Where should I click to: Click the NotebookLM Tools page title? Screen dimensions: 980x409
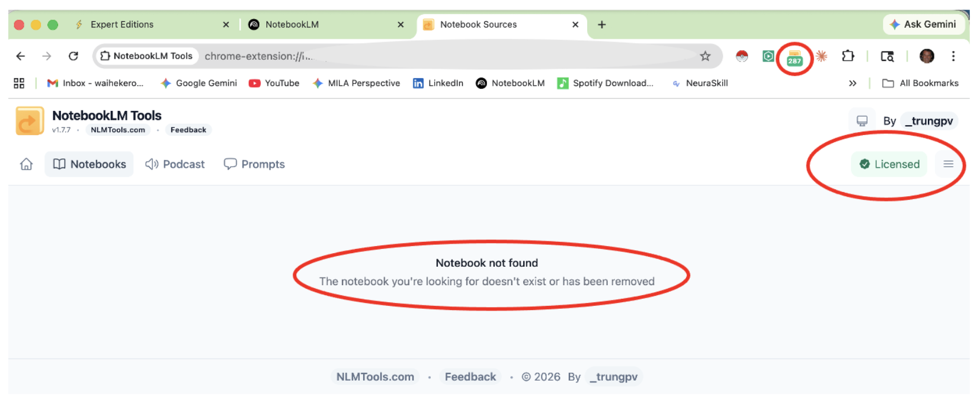pyautogui.click(x=107, y=116)
